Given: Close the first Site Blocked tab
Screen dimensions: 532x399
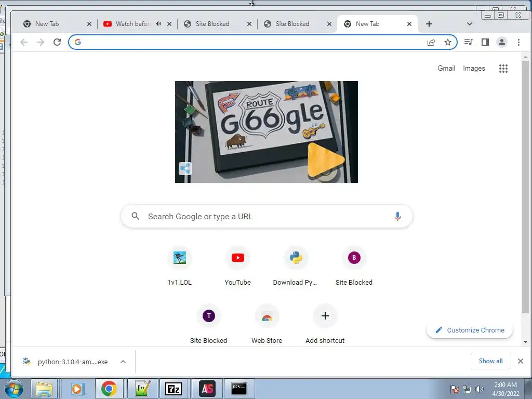Looking at the screenshot, I should [x=249, y=24].
